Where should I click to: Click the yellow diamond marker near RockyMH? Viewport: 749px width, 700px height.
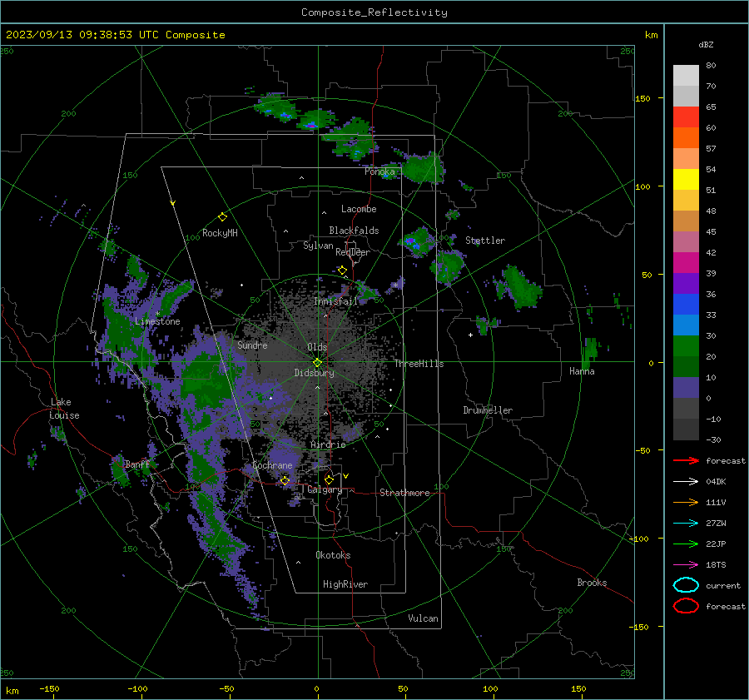[x=222, y=217]
